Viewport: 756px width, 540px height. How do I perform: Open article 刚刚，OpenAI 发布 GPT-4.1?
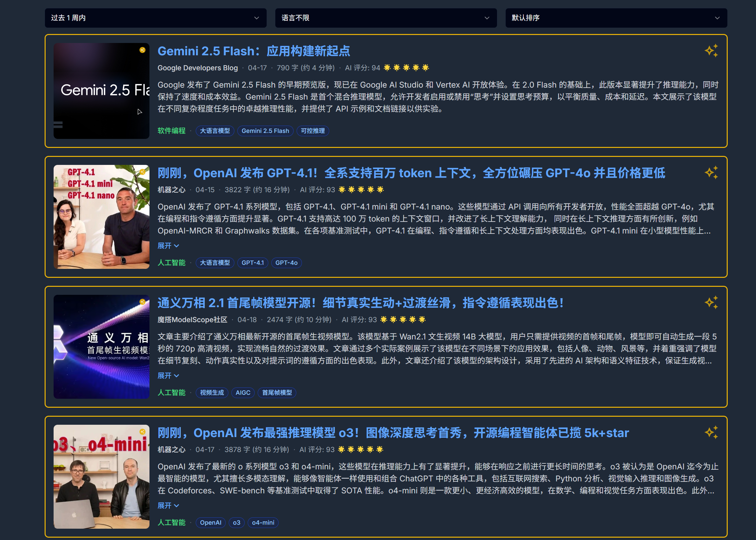(x=411, y=173)
